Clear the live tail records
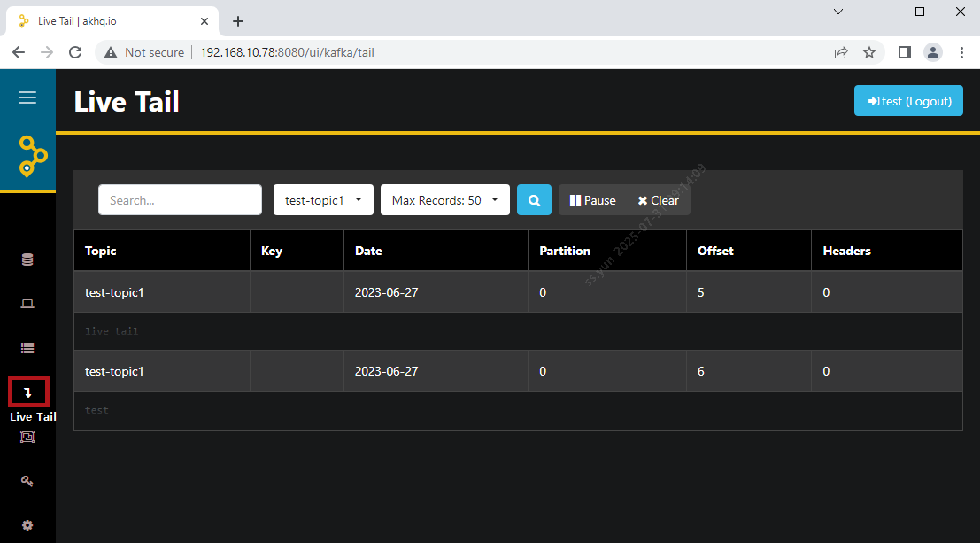980x543 pixels. point(658,200)
